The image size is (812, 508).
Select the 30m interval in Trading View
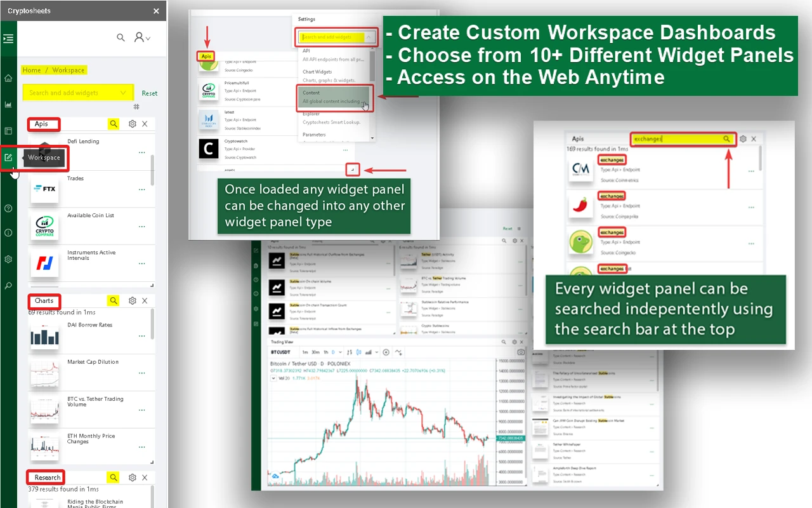316,352
